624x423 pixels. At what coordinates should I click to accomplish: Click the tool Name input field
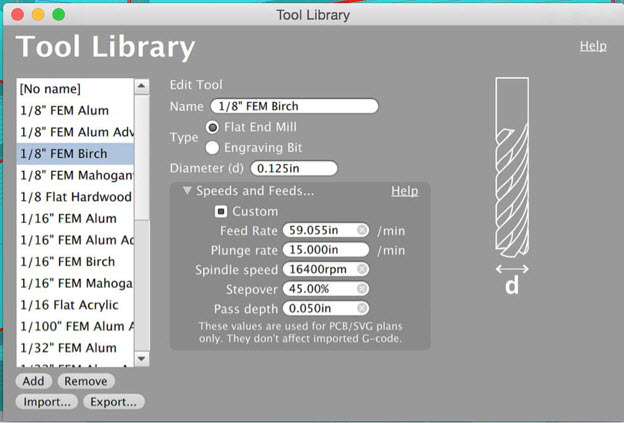[294, 107]
